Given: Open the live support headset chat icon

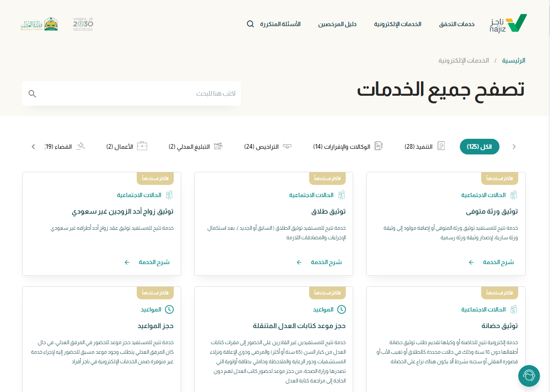Looking at the screenshot, I should (529, 376).
